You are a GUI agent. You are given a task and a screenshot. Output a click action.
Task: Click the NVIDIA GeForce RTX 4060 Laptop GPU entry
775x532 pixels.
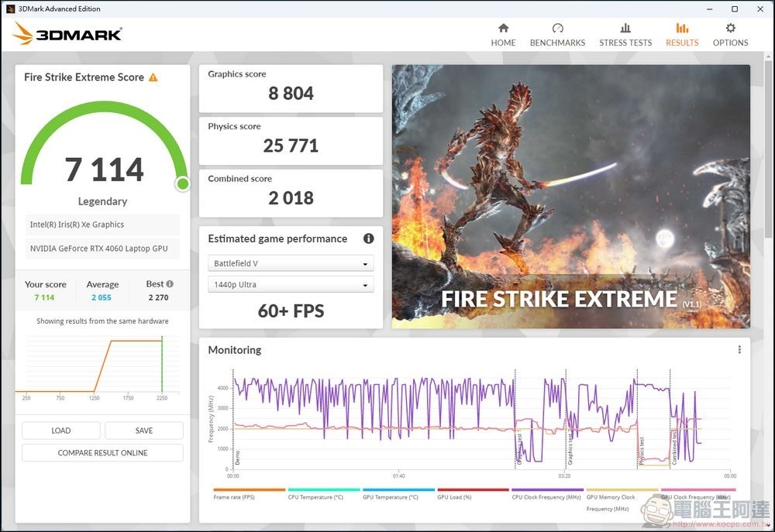coord(102,249)
